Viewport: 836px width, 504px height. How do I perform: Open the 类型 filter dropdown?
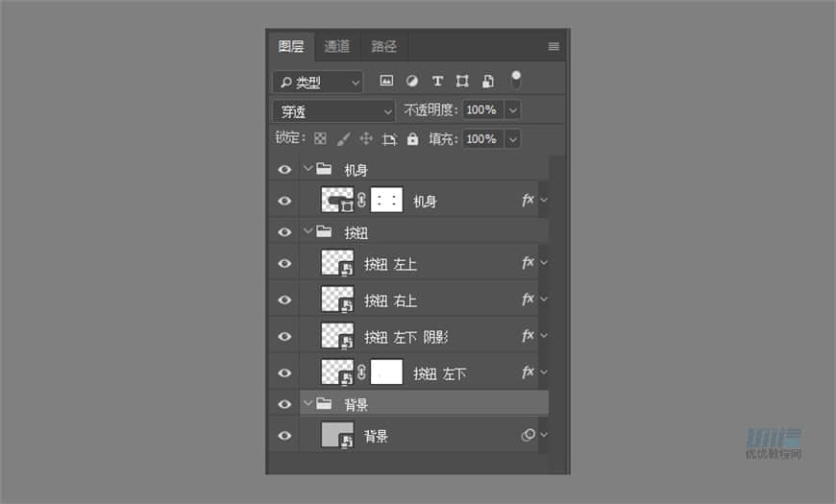(318, 83)
